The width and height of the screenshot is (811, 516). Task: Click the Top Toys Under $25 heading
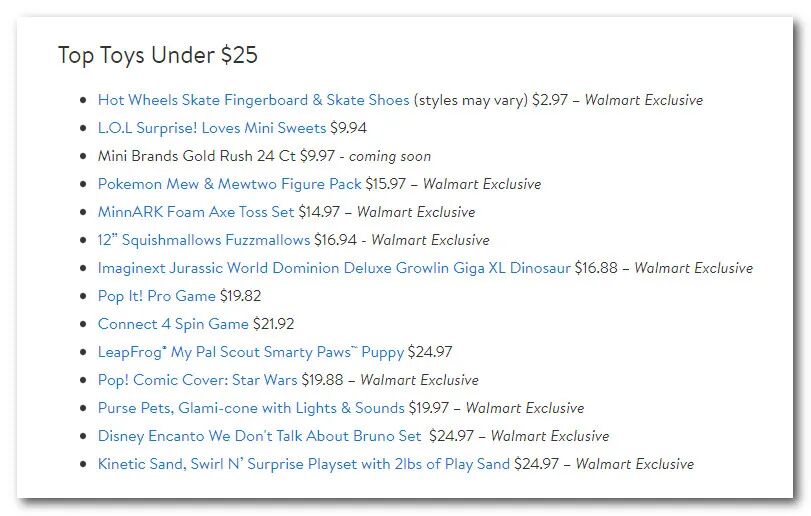pyautogui.click(x=158, y=55)
